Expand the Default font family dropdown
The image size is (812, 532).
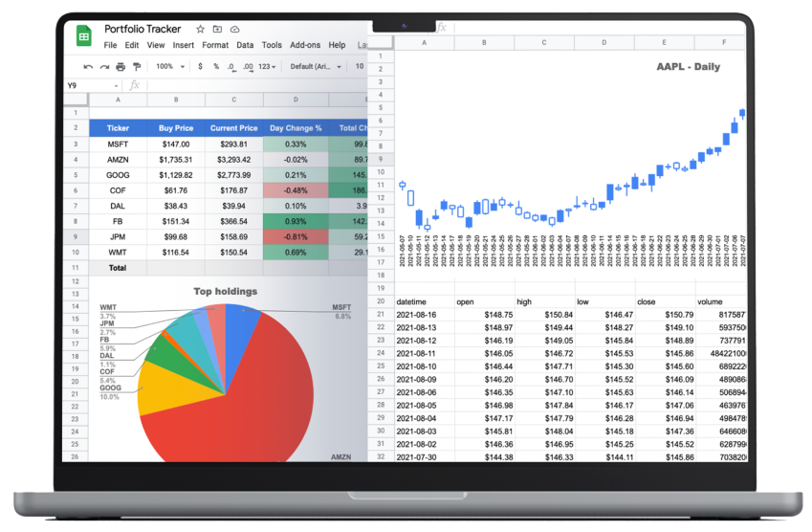[x=315, y=66]
